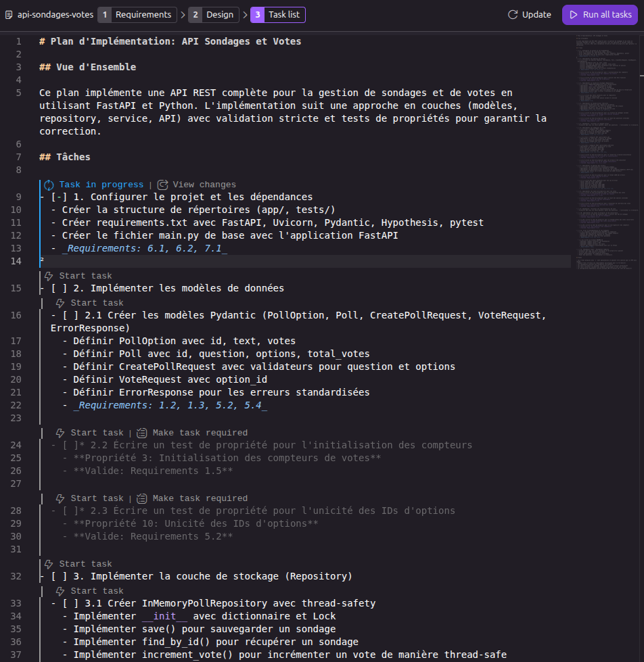Click the Run all tasks button
This screenshot has height=662, width=644.
tap(600, 14)
